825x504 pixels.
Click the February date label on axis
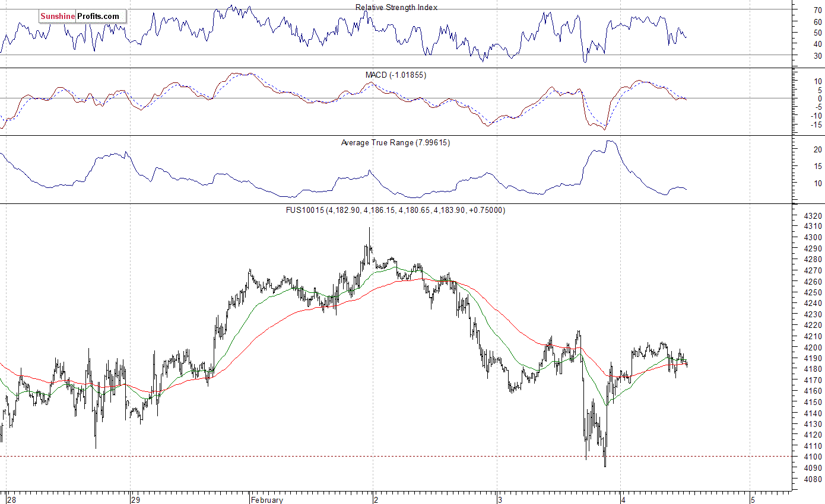pyautogui.click(x=266, y=500)
